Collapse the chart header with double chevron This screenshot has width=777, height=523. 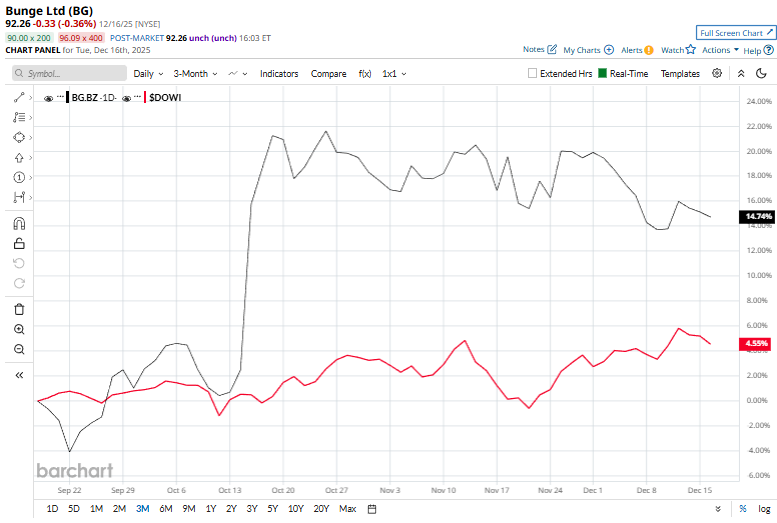pos(741,73)
